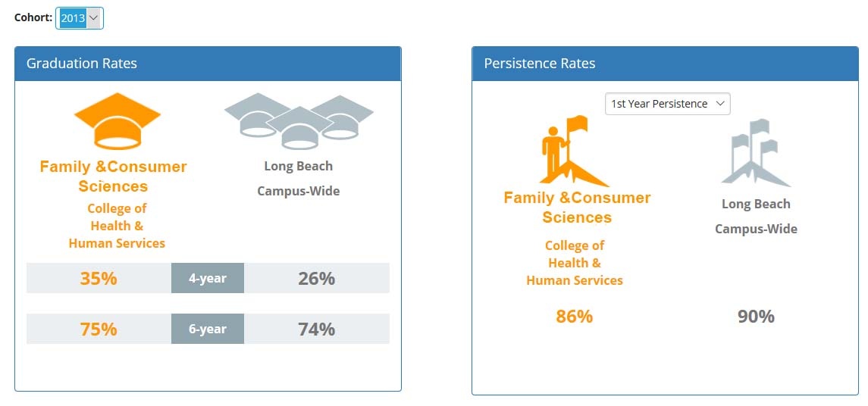
Task: Click the 90% campus-wide persistence value
Action: click(756, 317)
